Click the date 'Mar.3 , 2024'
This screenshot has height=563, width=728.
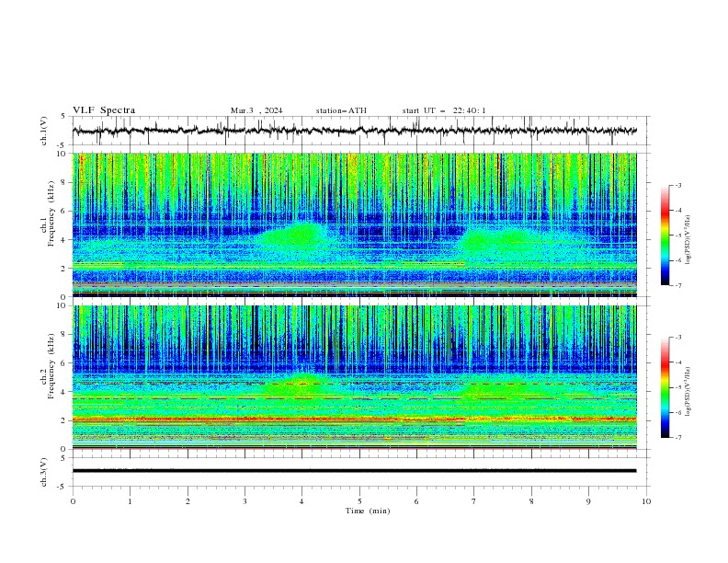pos(256,110)
